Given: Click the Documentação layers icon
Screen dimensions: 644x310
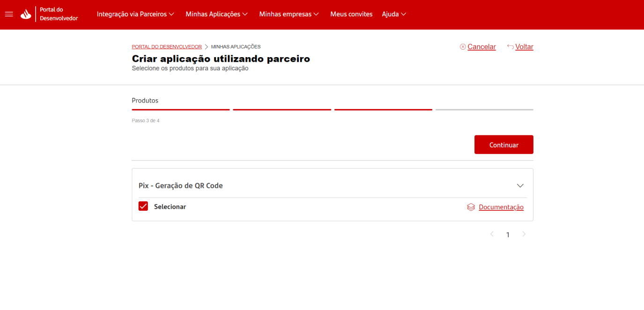Looking at the screenshot, I should point(471,207).
